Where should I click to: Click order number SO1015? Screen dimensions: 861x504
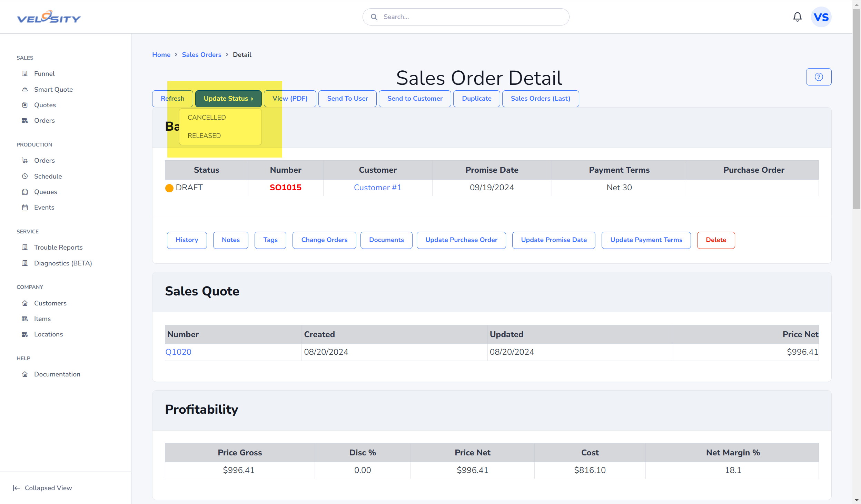285,188
